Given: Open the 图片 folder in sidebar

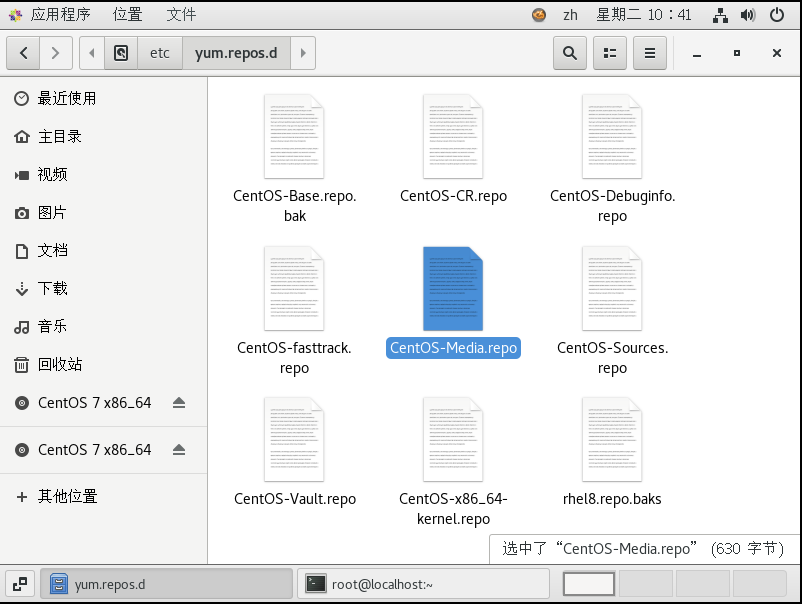Looking at the screenshot, I should 103,212.
